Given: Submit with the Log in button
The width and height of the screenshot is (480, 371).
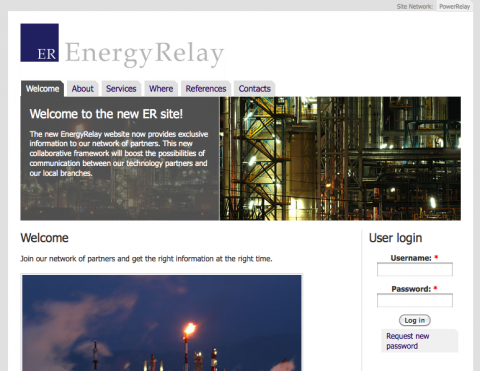Looking at the screenshot, I should tap(415, 320).
